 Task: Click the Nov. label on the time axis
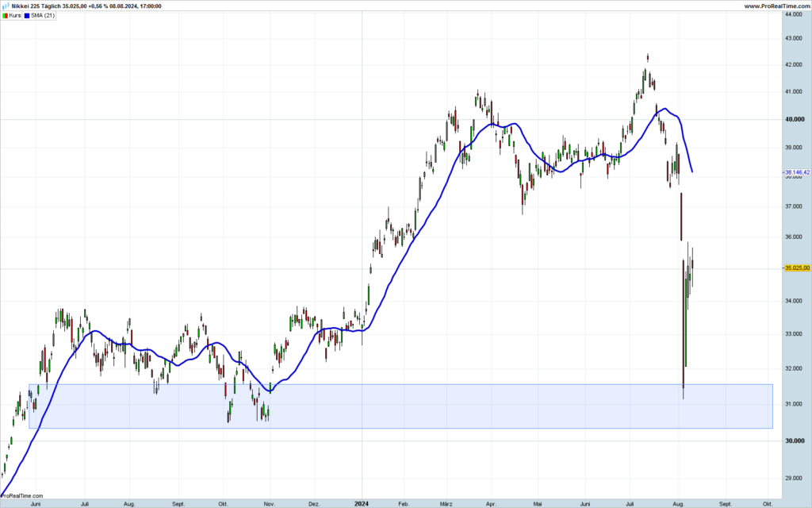[x=270, y=504]
